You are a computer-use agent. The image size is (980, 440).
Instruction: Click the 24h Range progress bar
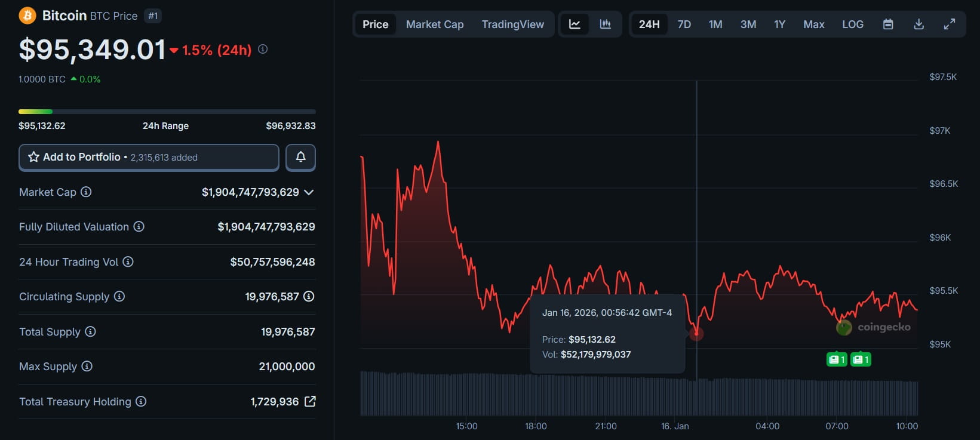[x=167, y=112]
